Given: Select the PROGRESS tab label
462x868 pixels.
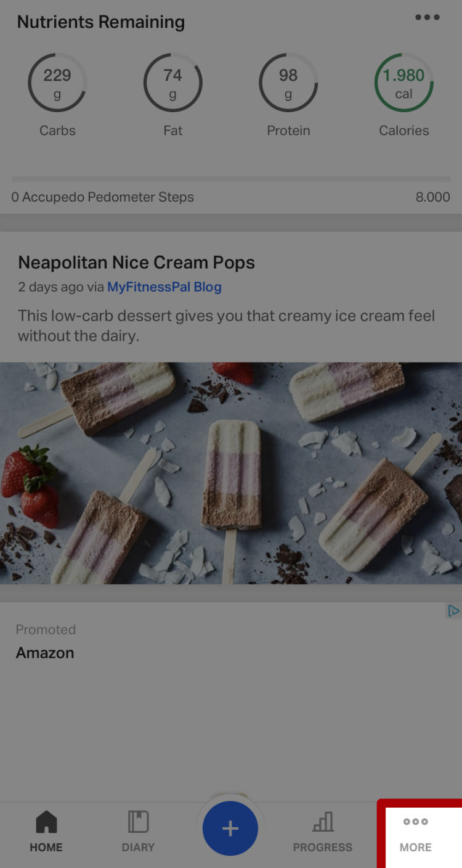Looking at the screenshot, I should (x=323, y=848).
